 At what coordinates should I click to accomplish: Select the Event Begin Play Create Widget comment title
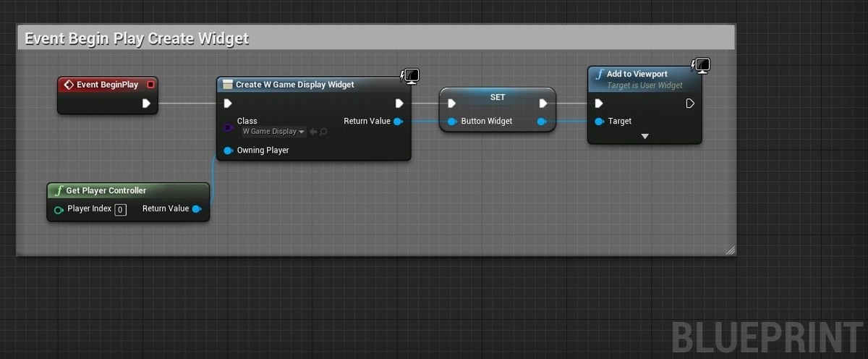coord(137,38)
